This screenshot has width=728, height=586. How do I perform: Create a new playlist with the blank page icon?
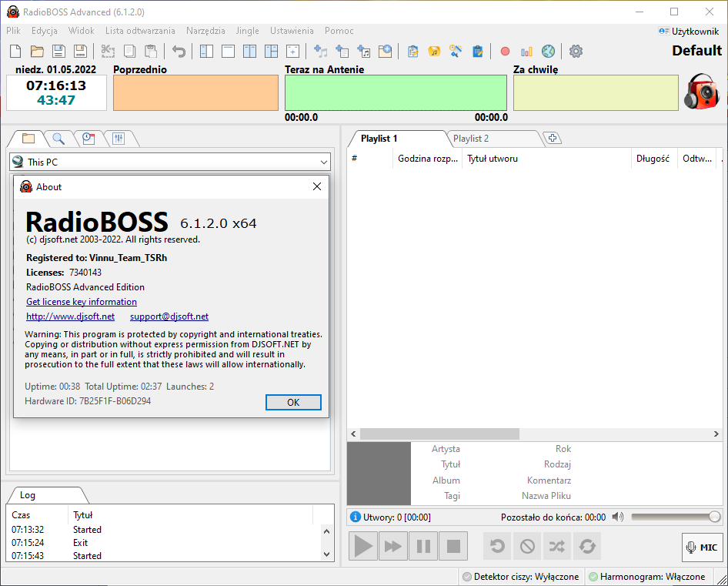point(15,51)
